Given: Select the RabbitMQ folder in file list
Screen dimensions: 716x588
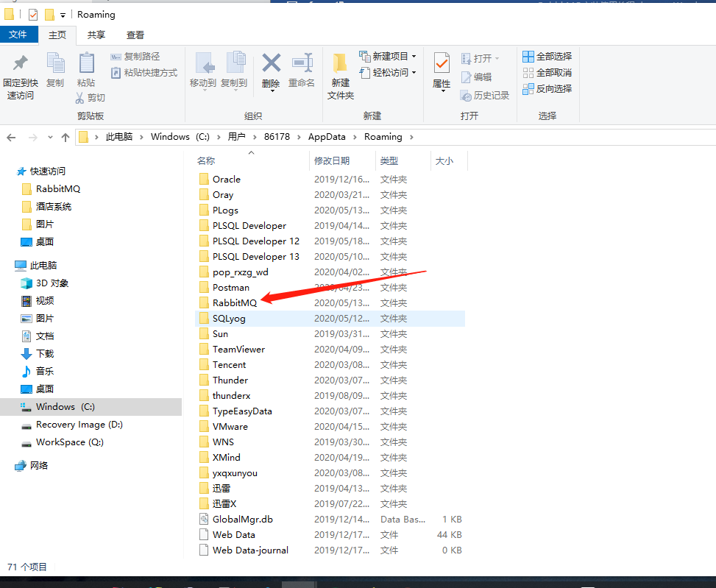Looking at the screenshot, I should click(330, 302).
